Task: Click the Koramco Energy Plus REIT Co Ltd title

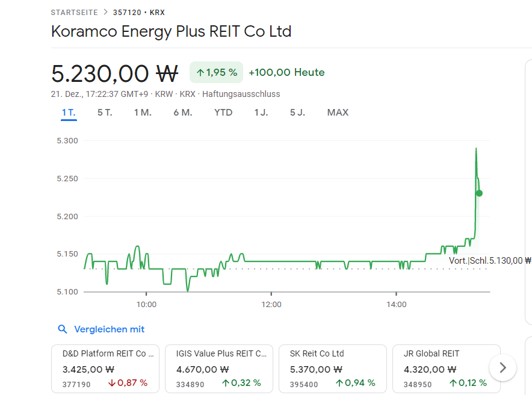Action: coord(172,31)
